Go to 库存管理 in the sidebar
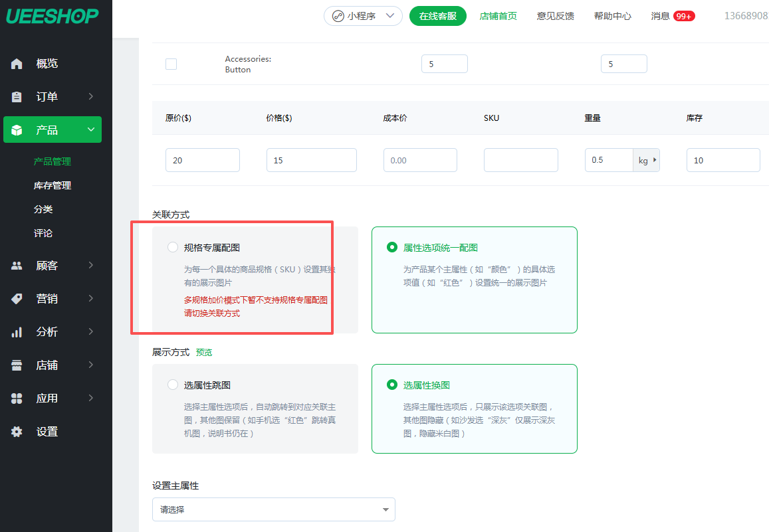 (53, 185)
